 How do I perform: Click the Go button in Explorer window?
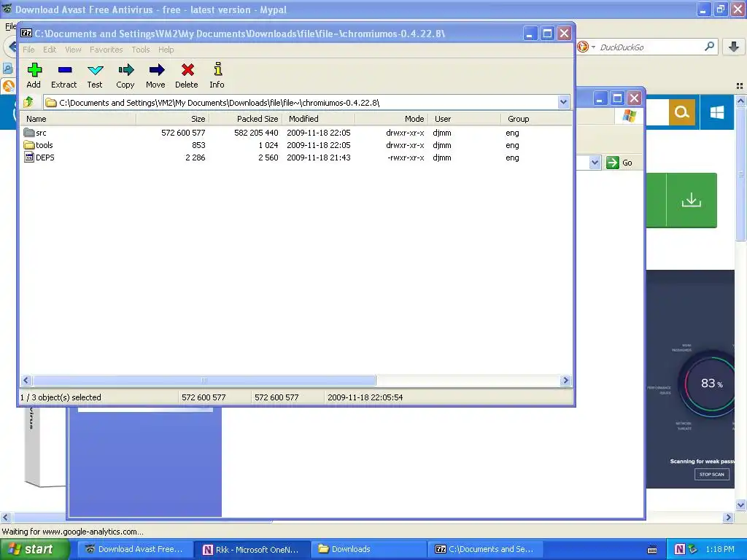[x=619, y=163]
